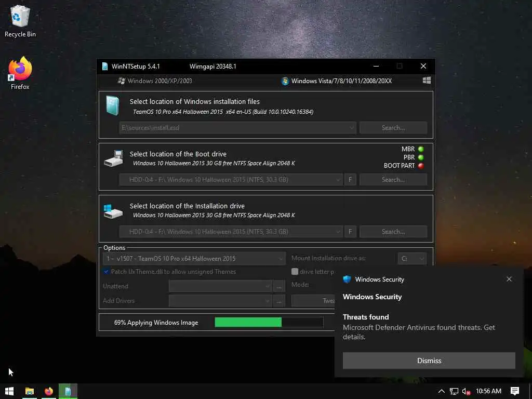Click Search for the Boot drive
532x399 pixels.
point(393,179)
